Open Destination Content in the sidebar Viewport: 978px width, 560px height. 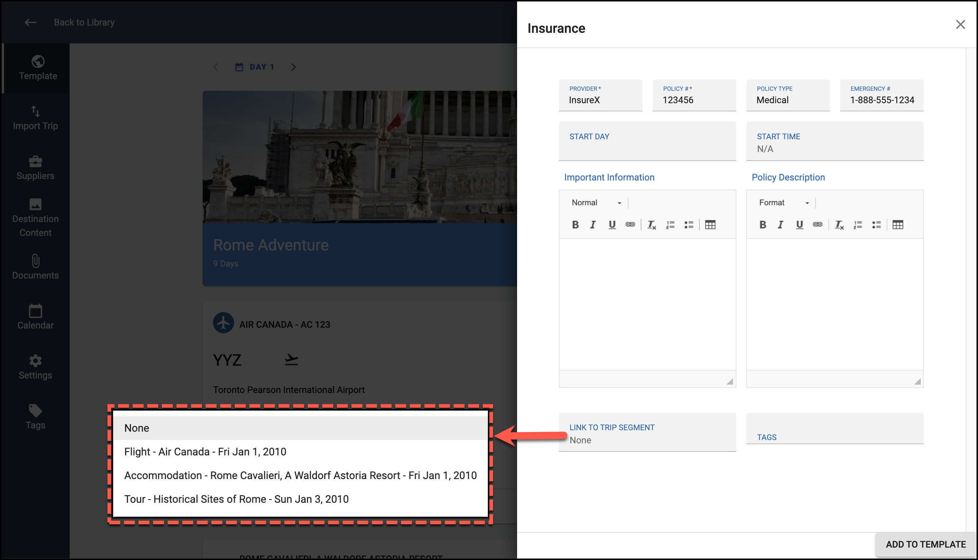coord(35,218)
